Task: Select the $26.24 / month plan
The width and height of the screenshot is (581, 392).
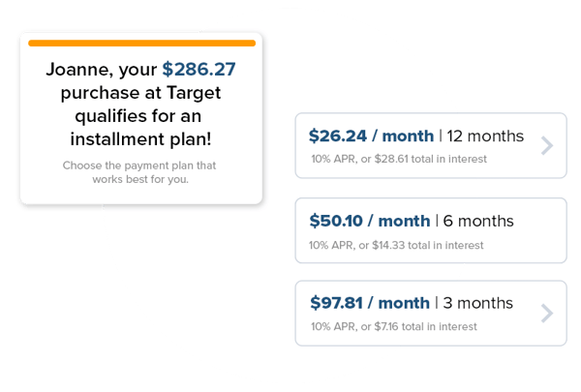Action: point(431,145)
